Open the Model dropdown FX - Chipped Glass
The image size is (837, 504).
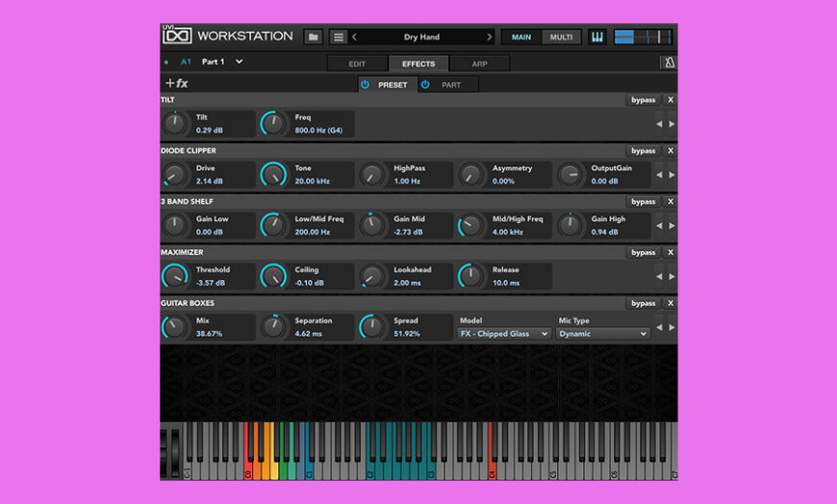pyautogui.click(x=504, y=334)
